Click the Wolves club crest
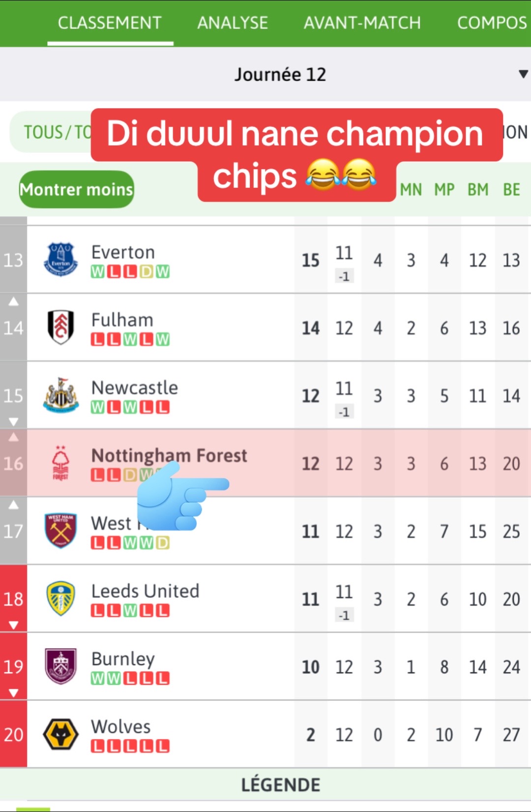The width and height of the screenshot is (531, 812). [x=60, y=734]
